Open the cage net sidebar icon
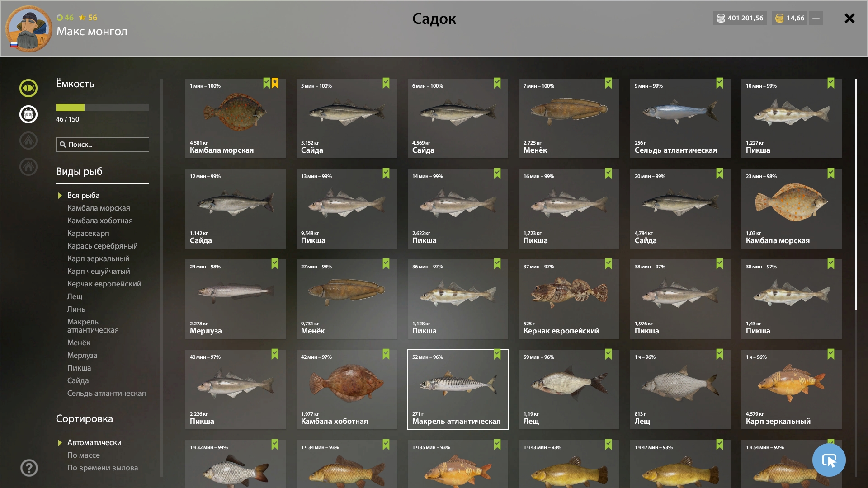868x488 pixels. click(28, 114)
